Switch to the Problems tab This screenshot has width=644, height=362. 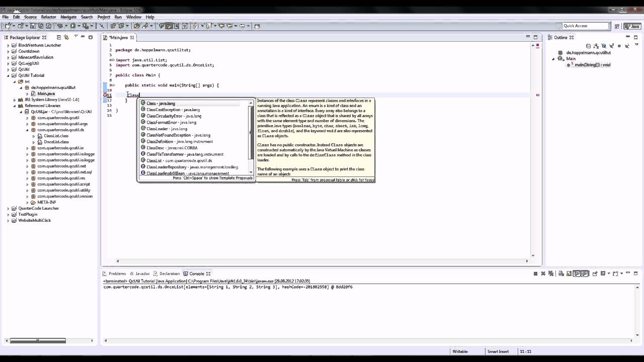click(114, 274)
